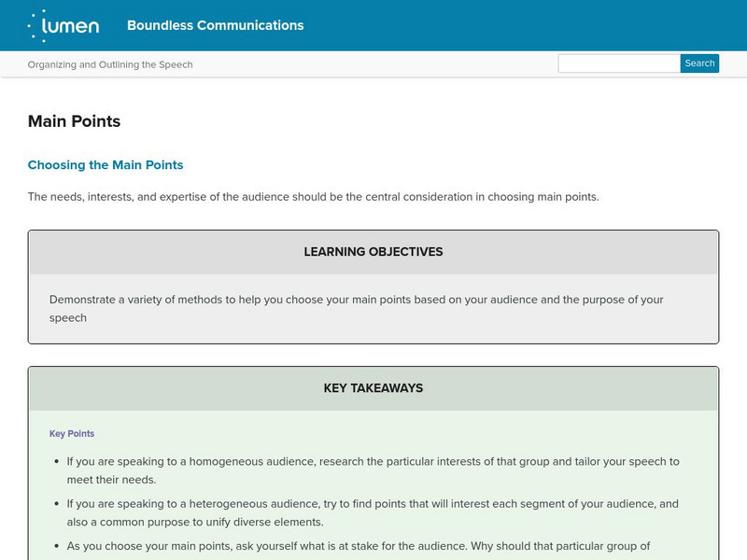Click the heterogeneous audience bullet point

coord(373,512)
